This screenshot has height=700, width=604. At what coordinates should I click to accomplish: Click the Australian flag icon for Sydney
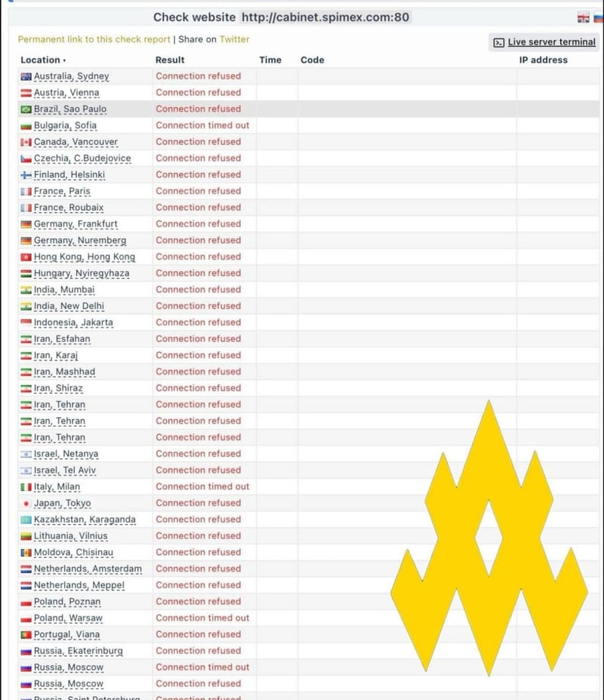[26, 76]
